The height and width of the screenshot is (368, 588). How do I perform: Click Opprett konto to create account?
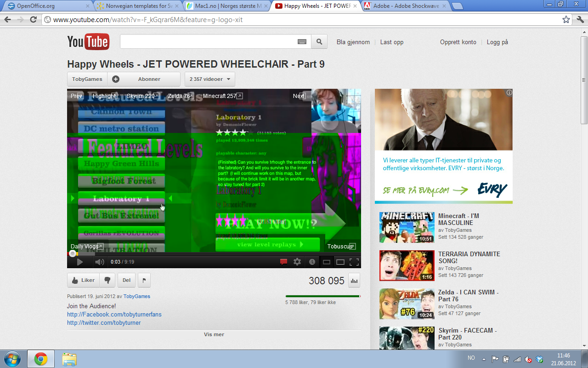458,42
